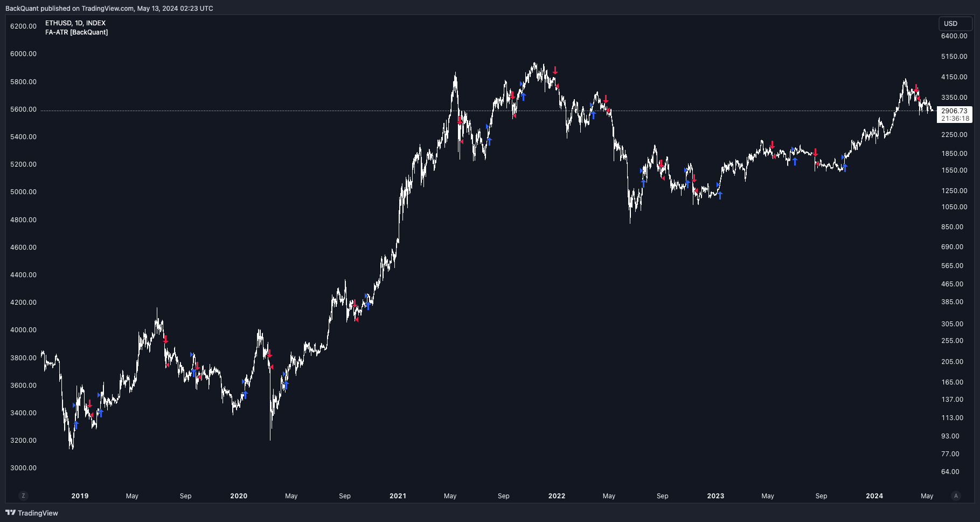The width and height of the screenshot is (980, 522).
Task: Click the 2250.00 right price axis label
Action: [954, 135]
